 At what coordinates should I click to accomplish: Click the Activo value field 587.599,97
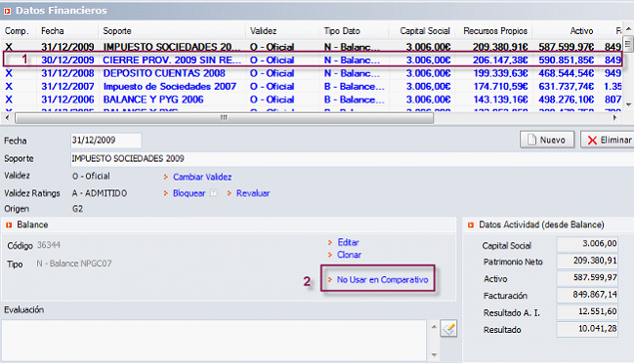coord(587,278)
